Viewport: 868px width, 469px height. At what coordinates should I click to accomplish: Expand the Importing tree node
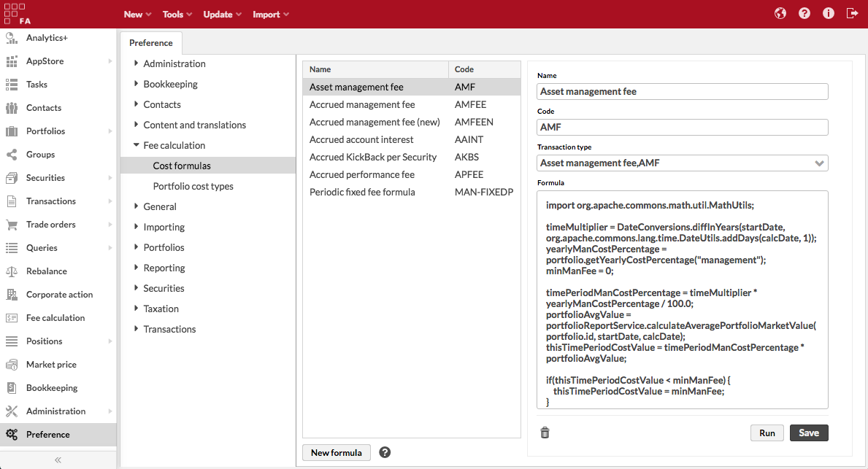[137, 226]
